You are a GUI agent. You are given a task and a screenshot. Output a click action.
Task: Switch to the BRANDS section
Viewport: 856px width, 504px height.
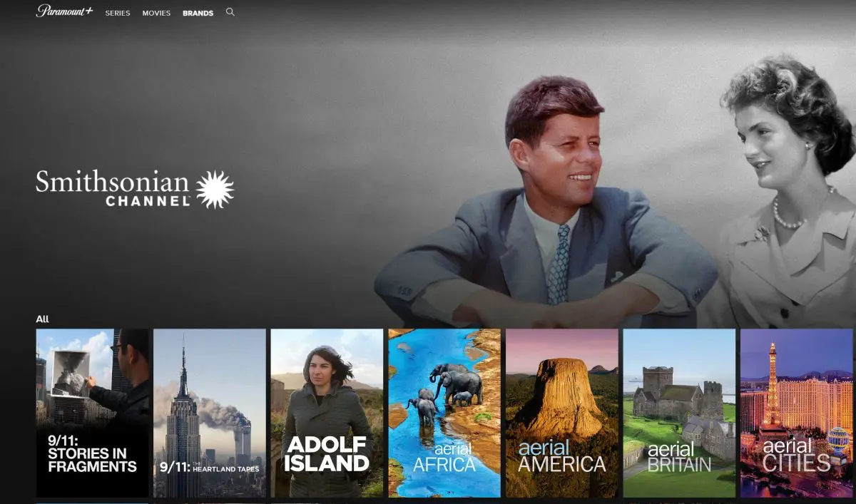coord(198,13)
